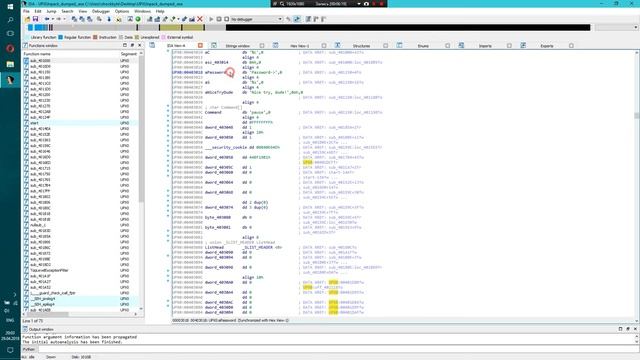Open the Debugger menu
The image size is (640, 360).
(100, 11)
